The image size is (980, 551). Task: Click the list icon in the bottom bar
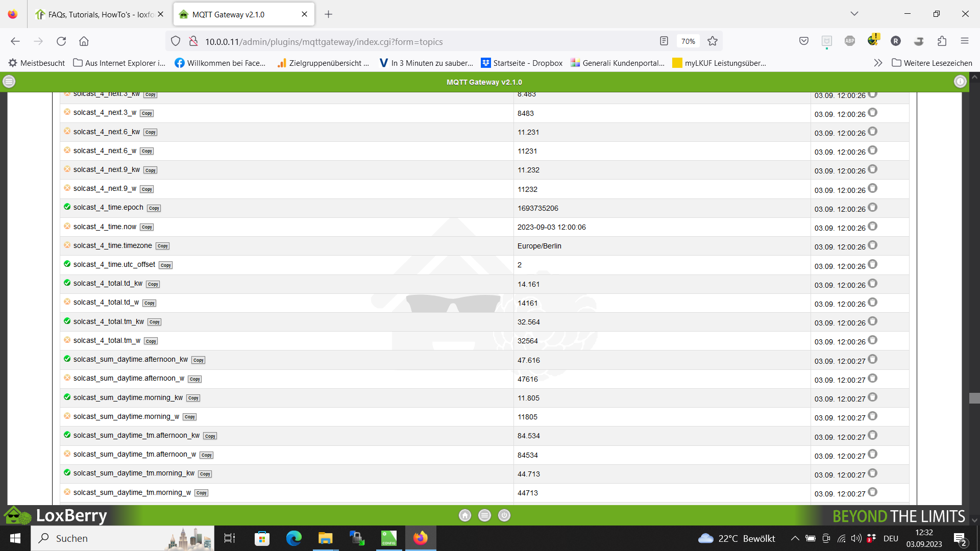(x=484, y=516)
